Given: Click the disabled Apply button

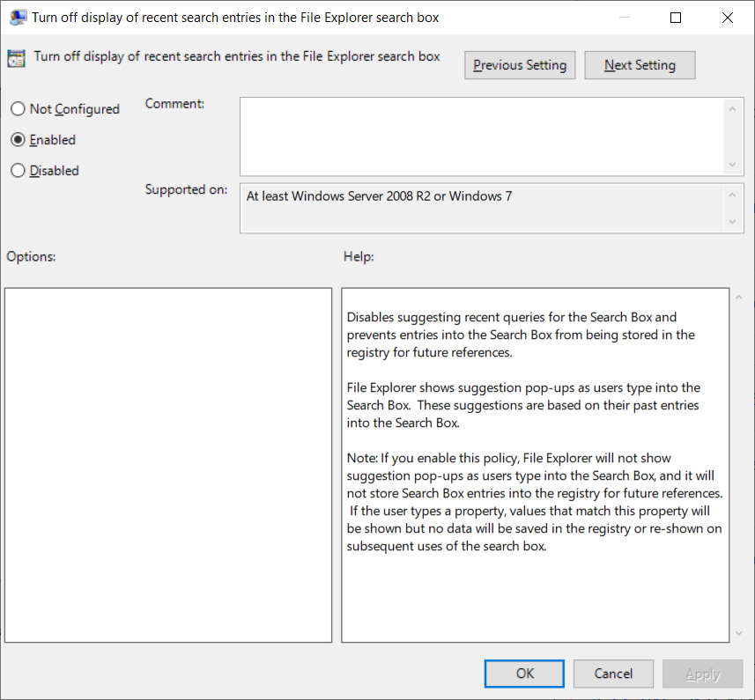Looking at the screenshot, I should point(702,673).
